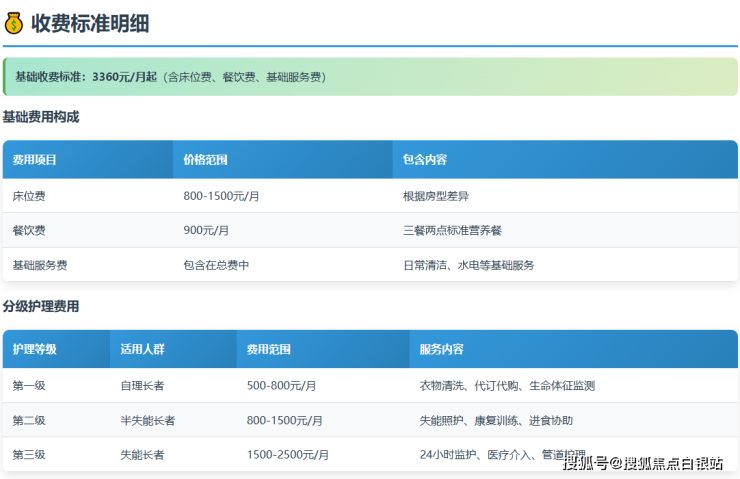Click the 半失能长者 cell in second level row

click(148, 421)
